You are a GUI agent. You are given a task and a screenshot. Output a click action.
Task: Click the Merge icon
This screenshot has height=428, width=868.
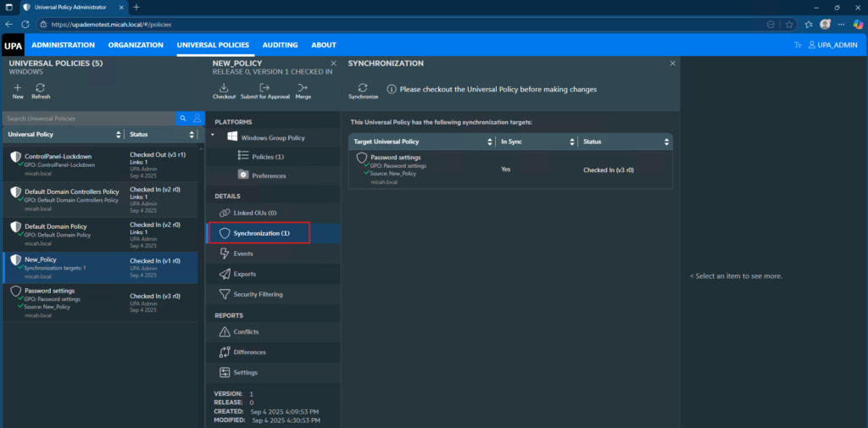(303, 87)
